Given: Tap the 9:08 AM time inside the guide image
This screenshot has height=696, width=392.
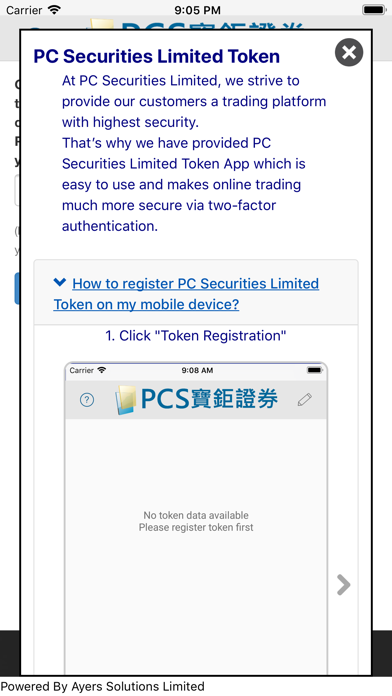Looking at the screenshot, I should coord(197,370).
